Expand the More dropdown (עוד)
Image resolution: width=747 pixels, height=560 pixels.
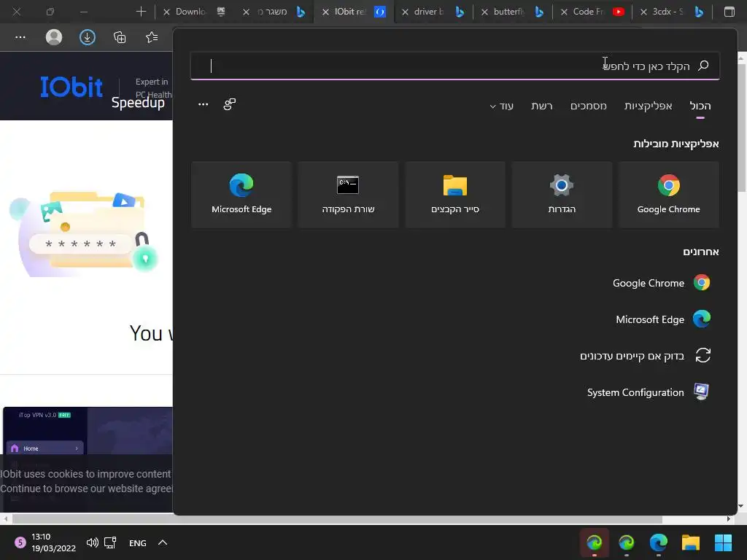(x=502, y=106)
